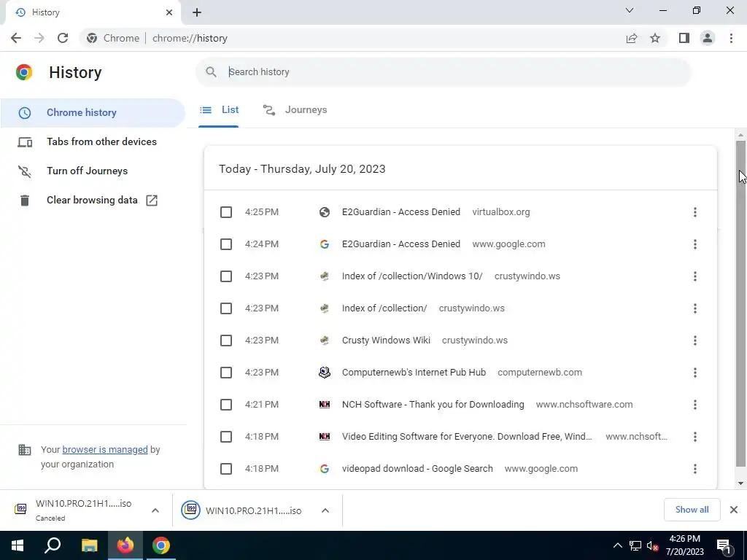Select the Crusty Windows Wiki checkbox
The height and width of the screenshot is (560, 747).
point(226,341)
